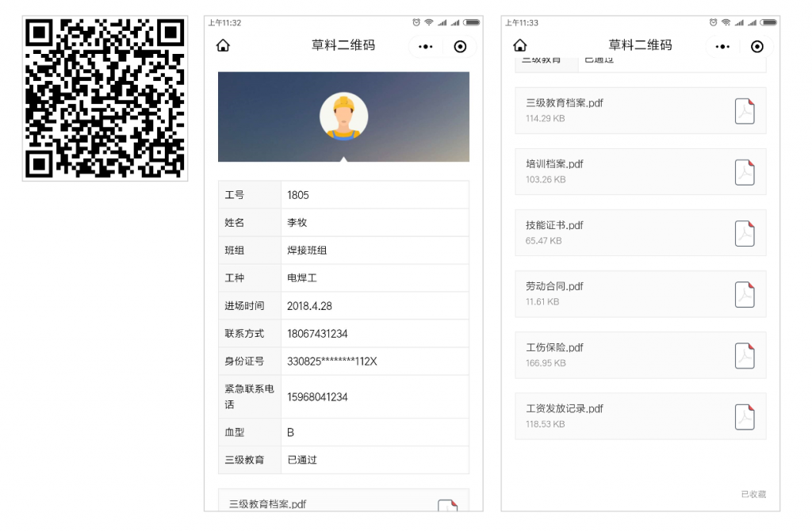812x532 pixels.
Task: Click the 上午11:32 clock in the left phone
Action: click(224, 23)
